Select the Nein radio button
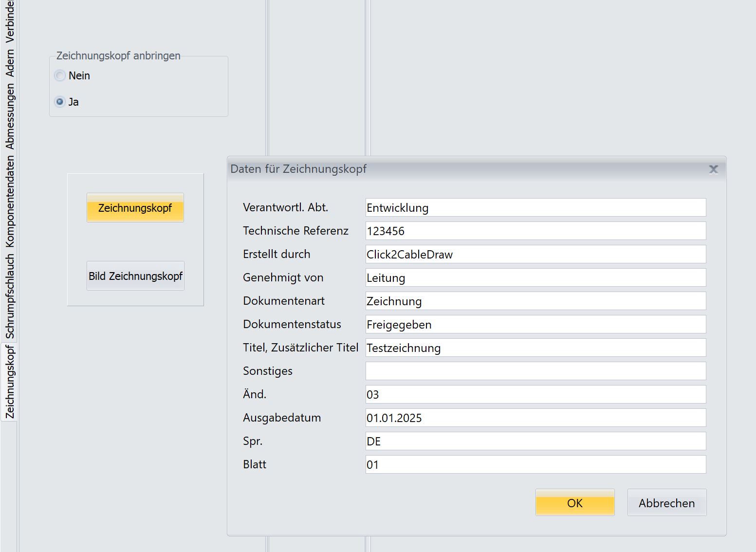 tap(60, 76)
